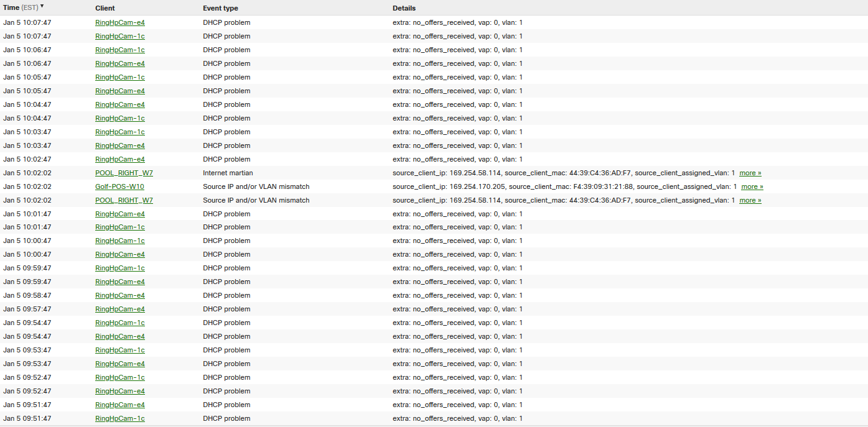Open RingHpCam-e4 client at 09:57:47

click(120, 309)
